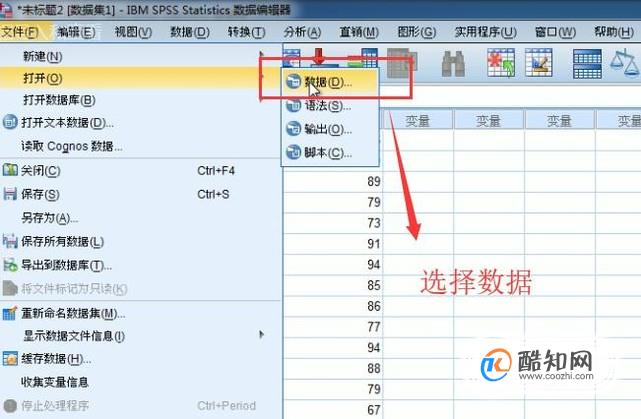Click the Insert Cases toolbar icon
Screen dimensions: 641x419
click(x=501, y=63)
